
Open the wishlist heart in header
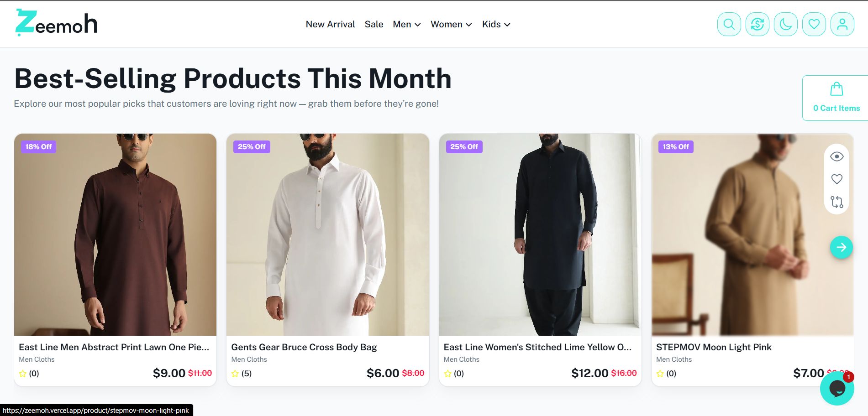pos(814,24)
